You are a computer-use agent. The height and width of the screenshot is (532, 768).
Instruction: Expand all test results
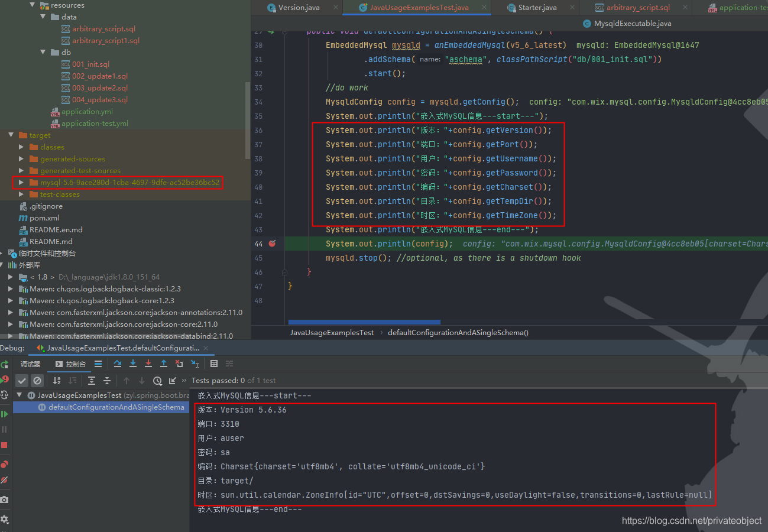point(92,381)
